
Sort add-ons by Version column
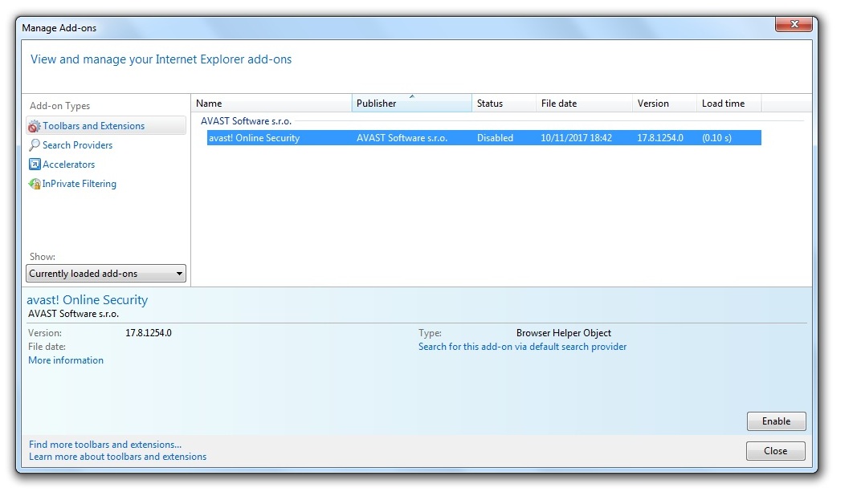tap(663, 104)
